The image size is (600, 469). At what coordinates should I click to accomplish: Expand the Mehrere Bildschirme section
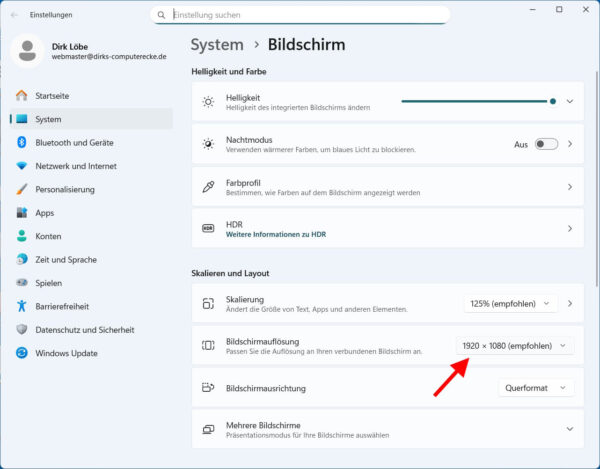pyautogui.click(x=570, y=429)
